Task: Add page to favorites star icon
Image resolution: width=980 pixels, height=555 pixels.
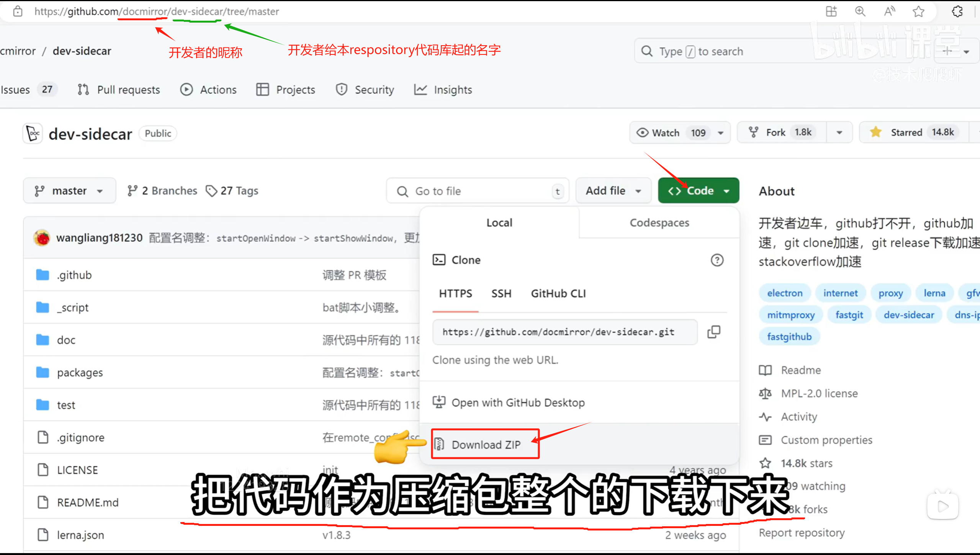Action: click(x=918, y=11)
